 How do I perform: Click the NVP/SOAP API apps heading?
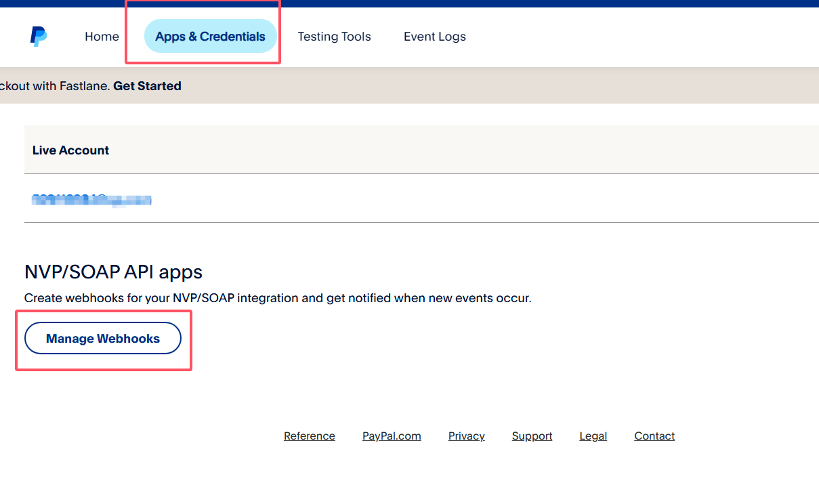pos(113,272)
